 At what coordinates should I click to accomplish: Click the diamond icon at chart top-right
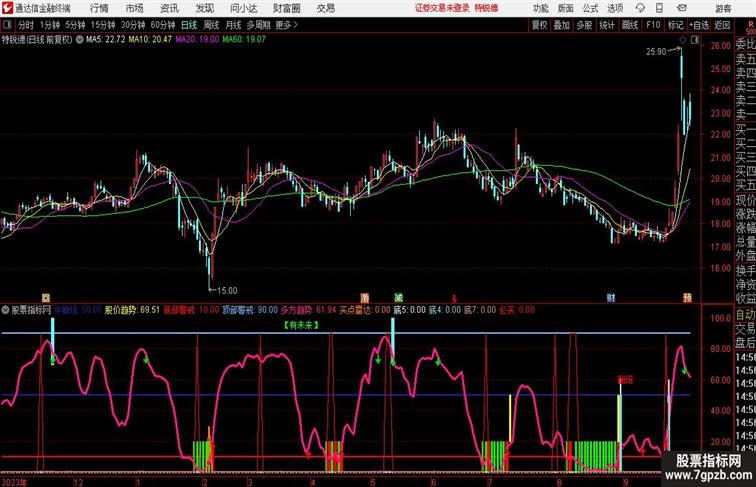683,40
